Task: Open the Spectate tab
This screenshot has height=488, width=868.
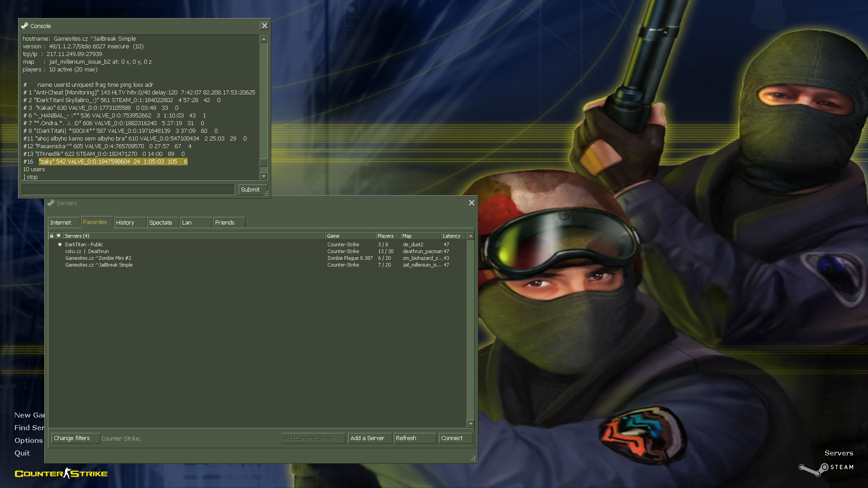Action: (163, 223)
